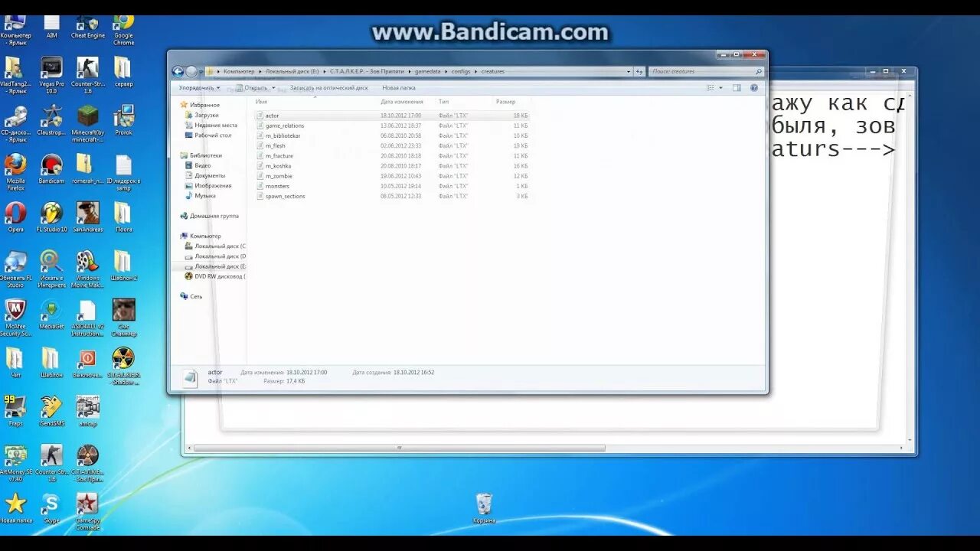
Task: Select the GameSpy Comrade desktop icon
Action: pos(87,512)
